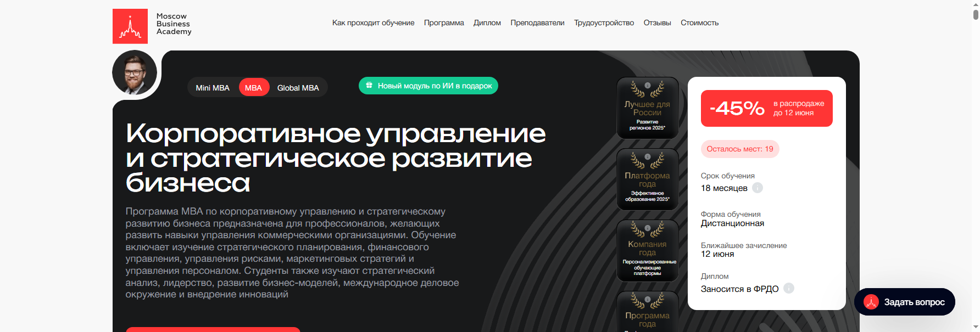Click the 18 месяцев duration value
Image resolution: width=980 pixels, height=332 pixels.
point(724,188)
